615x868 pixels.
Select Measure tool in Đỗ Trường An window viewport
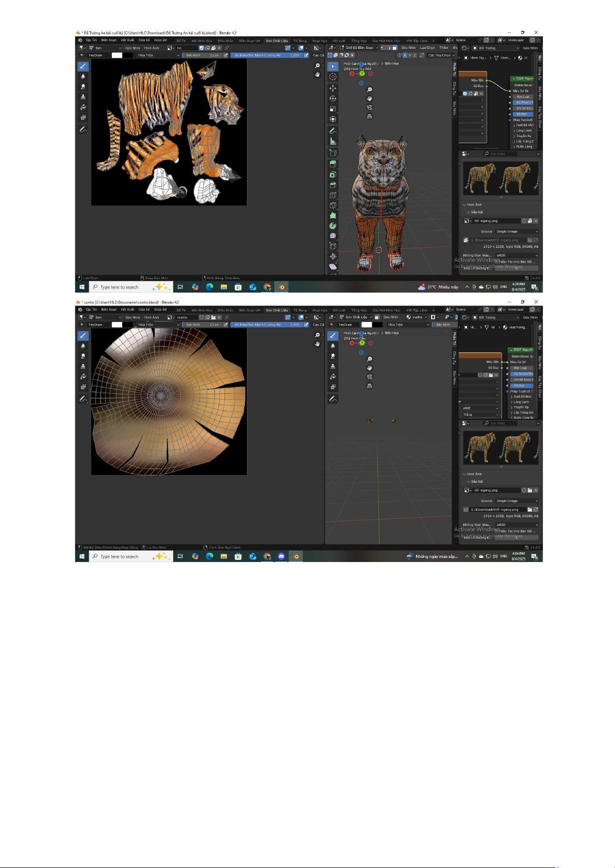333,142
